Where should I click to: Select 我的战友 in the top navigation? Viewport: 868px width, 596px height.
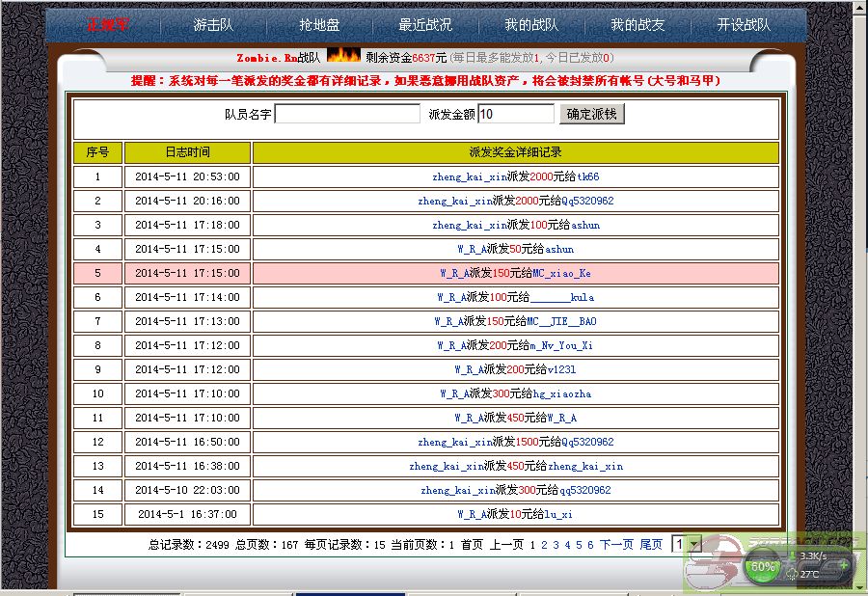637,25
